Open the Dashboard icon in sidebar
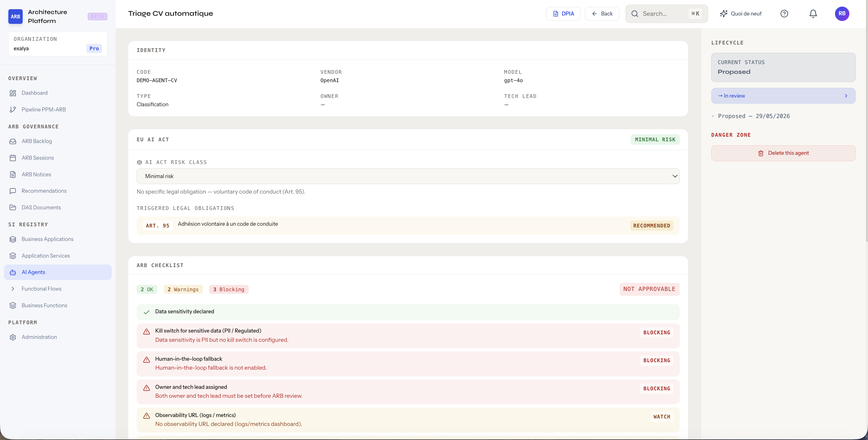868x440 pixels. pos(13,93)
